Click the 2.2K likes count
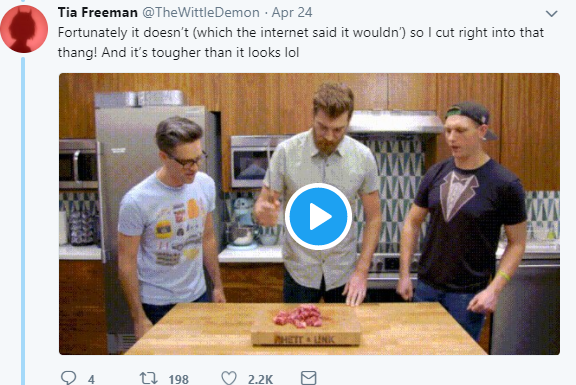The height and width of the screenshot is (385, 576). (x=260, y=379)
